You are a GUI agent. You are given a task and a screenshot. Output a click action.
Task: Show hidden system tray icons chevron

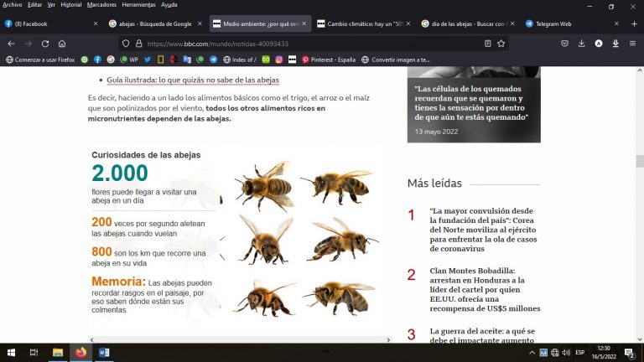coord(532,353)
